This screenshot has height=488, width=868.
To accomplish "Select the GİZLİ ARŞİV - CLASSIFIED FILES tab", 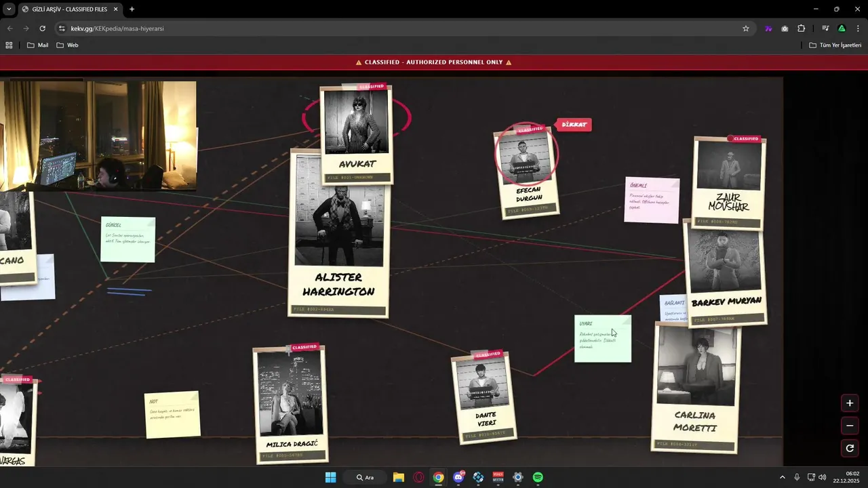I will coord(71,9).
